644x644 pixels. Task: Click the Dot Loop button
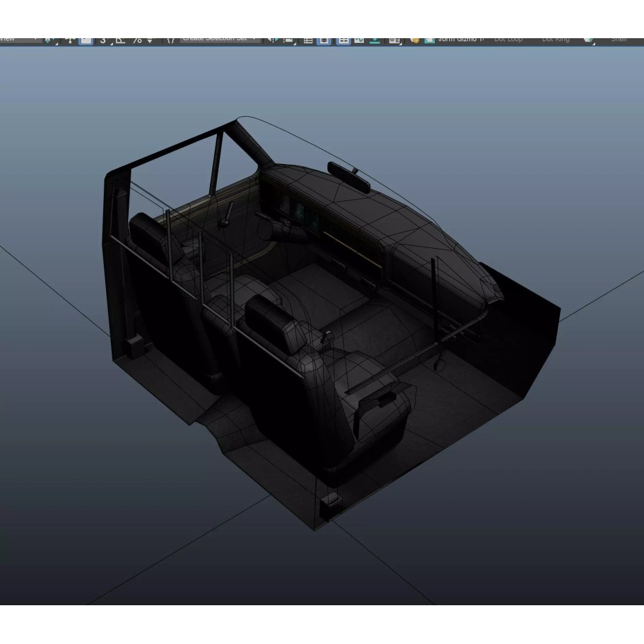click(508, 39)
